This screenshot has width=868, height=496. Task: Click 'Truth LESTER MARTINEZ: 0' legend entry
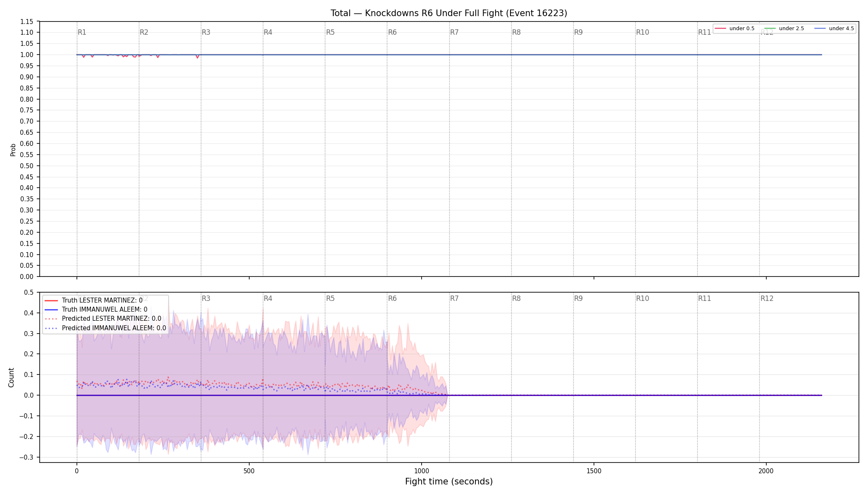click(x=93, y=300)
